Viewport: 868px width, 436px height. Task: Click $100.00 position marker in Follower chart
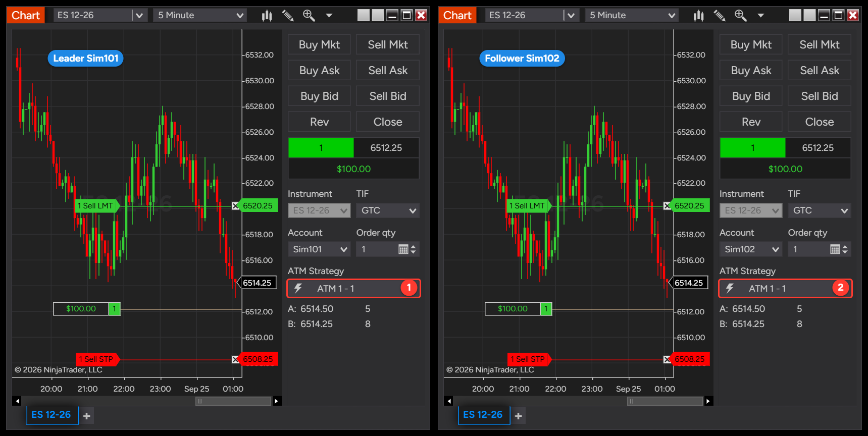518,309
